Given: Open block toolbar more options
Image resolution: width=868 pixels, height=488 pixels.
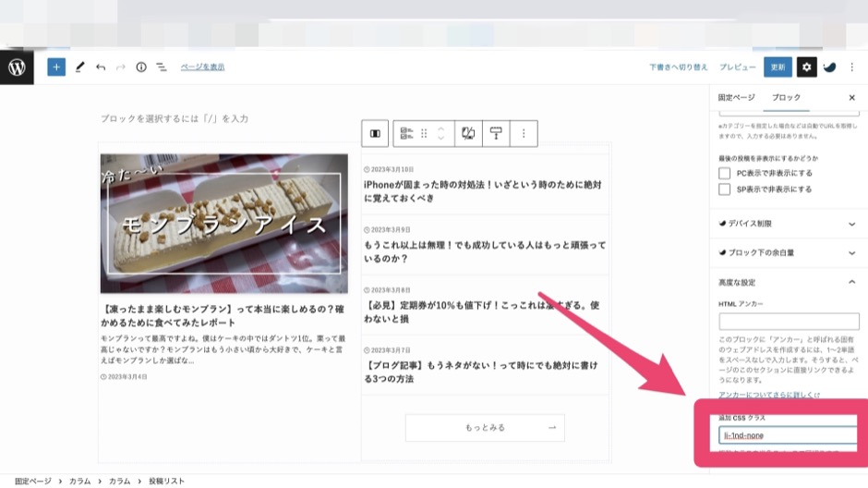Looking at the screenshot, I should (524, 133).
